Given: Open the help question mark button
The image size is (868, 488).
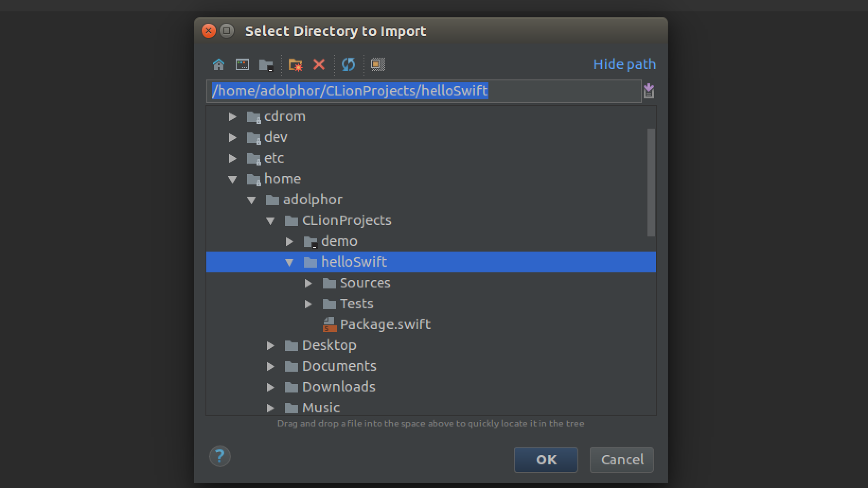Looking at the screenshot, I should pos(220,456).
